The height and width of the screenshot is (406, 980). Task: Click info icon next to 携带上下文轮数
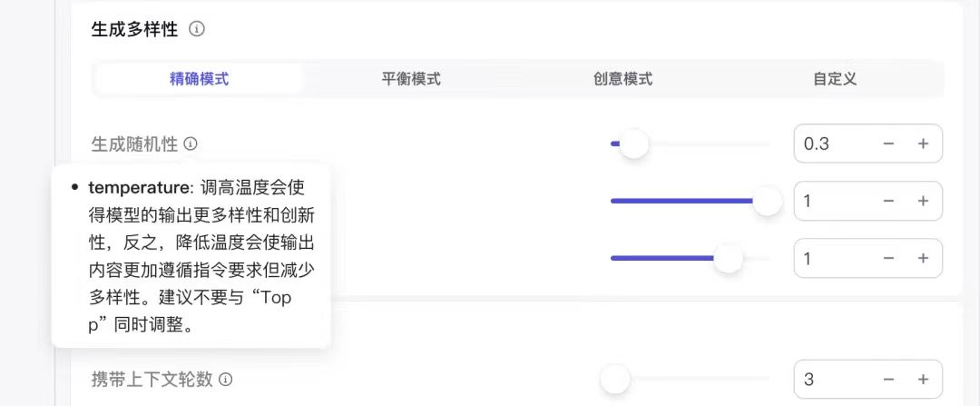coord(226,380)
